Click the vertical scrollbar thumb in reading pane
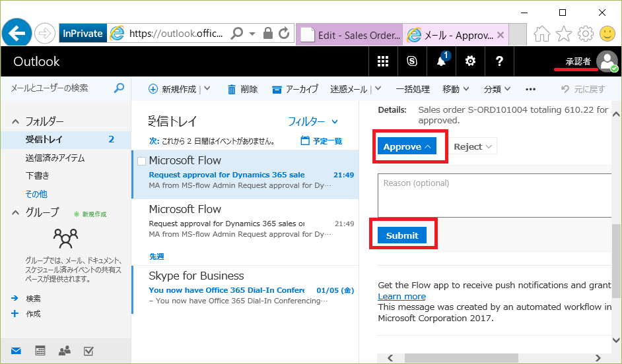Screen dimensions: 622x364 pos(616,260)
